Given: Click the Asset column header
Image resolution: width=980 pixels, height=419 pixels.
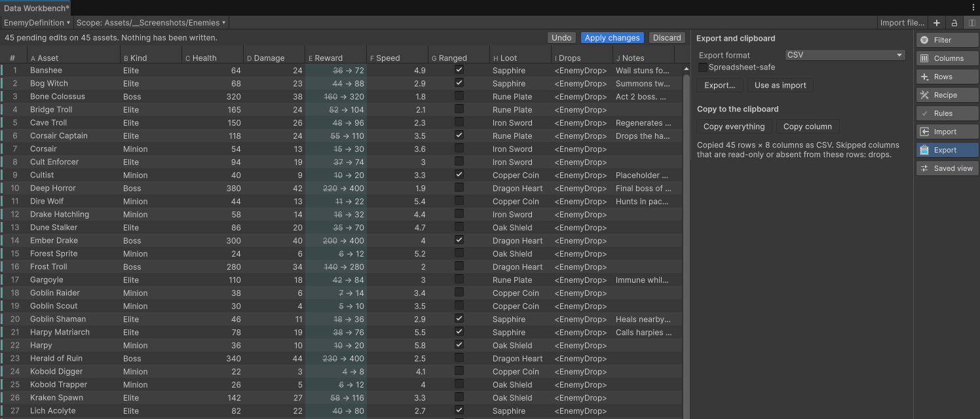Looking at the screenshot, I should coord(73,58).
